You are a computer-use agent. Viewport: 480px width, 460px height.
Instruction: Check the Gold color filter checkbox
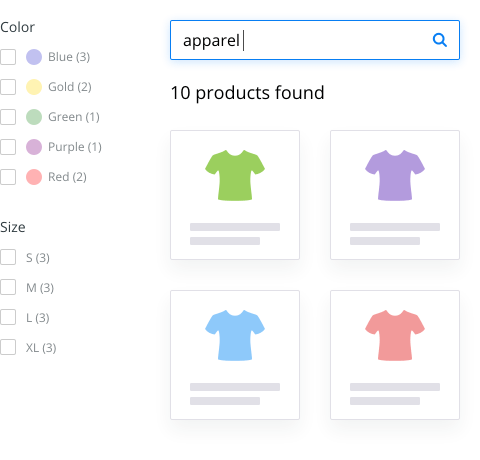coord(8,87)
